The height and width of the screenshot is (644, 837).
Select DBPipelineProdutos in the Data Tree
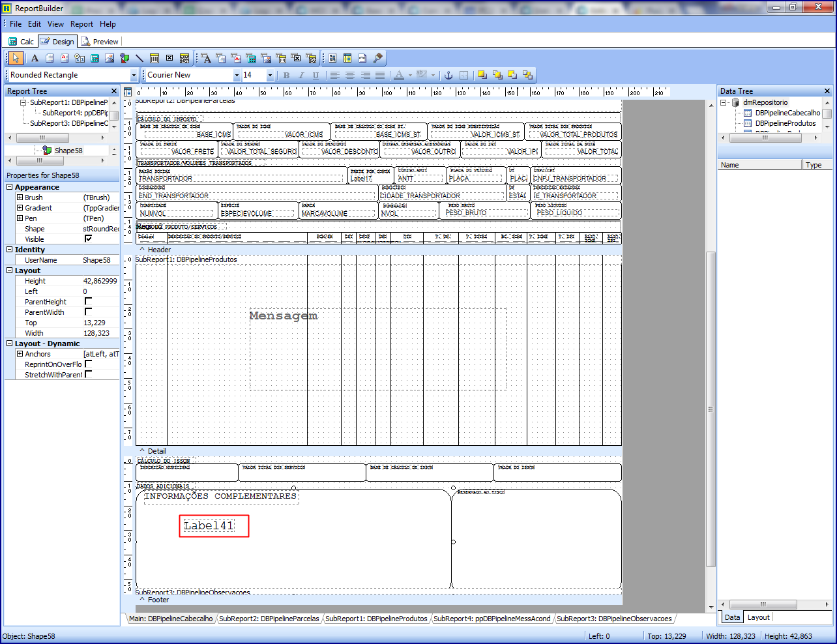[786, 123]
